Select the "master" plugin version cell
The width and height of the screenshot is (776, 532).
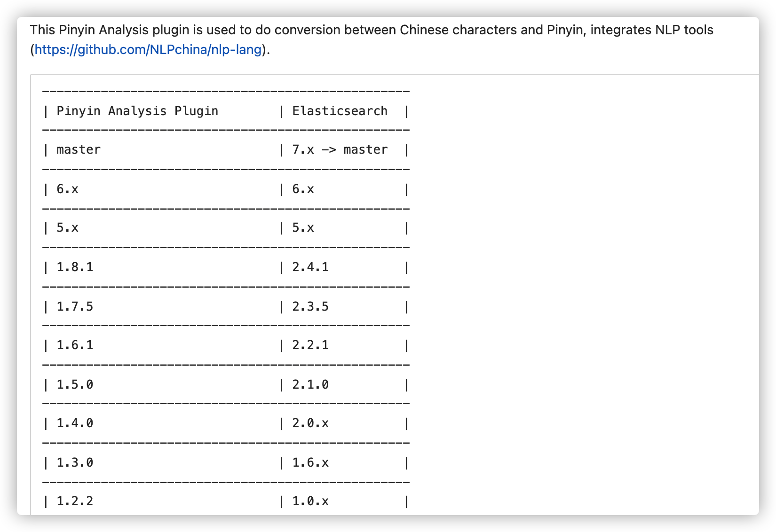79,150
